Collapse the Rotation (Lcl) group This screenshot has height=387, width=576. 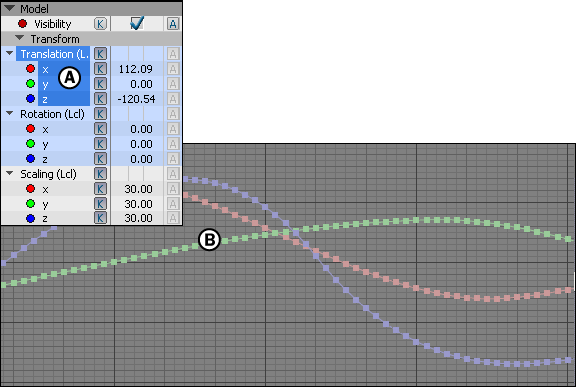tap(10, 113)
